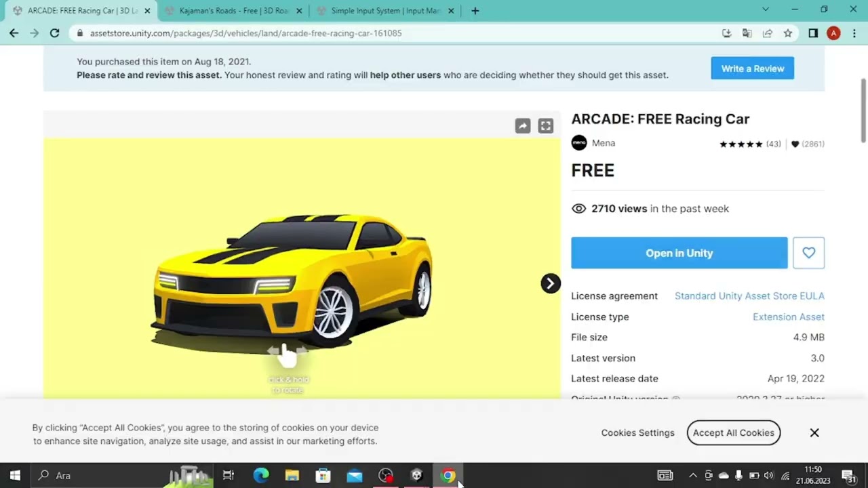Close the ARCADE: FREE Racing Car tab
Viewport: 868px width, 488px height.
[147, 11]
